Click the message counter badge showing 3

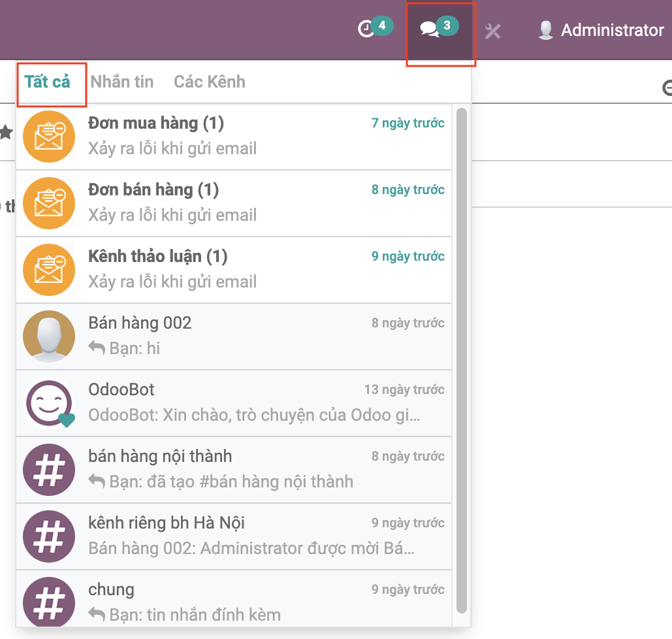pos(447,26)
